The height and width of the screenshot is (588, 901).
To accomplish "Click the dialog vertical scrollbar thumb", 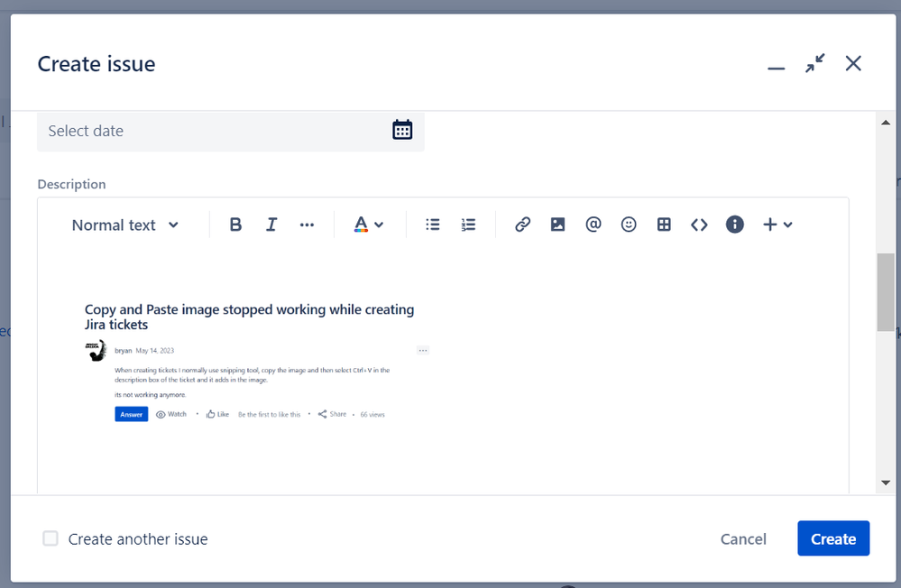I will (885, 292).
